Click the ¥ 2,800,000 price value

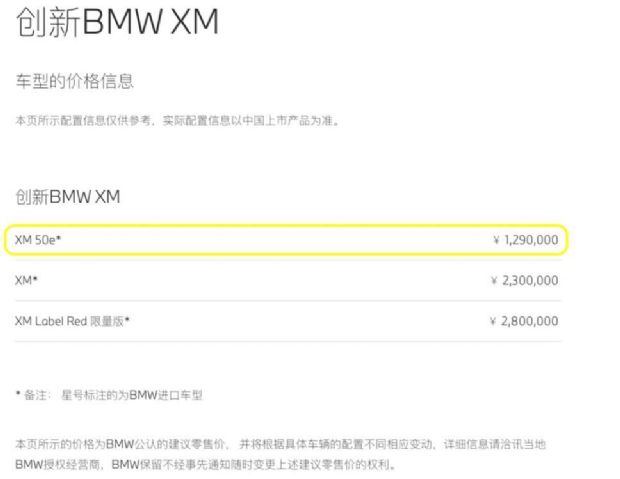coord(524,321)
